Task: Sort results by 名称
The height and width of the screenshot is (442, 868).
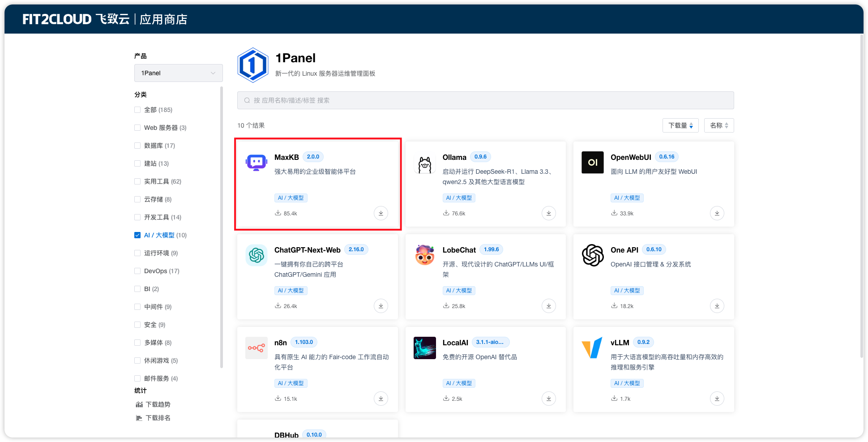Action: coord(718,125)
